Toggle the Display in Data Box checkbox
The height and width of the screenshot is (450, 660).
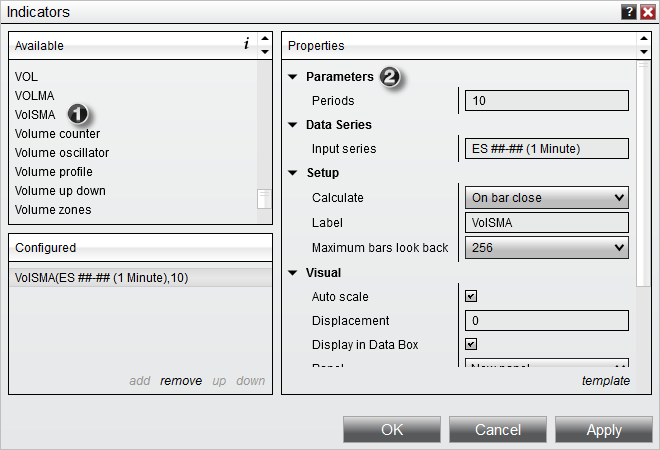(472, 345)
